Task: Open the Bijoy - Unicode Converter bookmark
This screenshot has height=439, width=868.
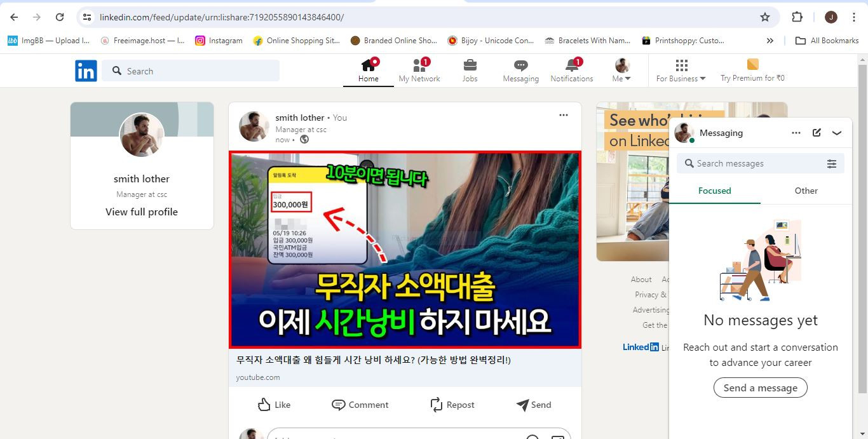Action: [x=491, y=41]
